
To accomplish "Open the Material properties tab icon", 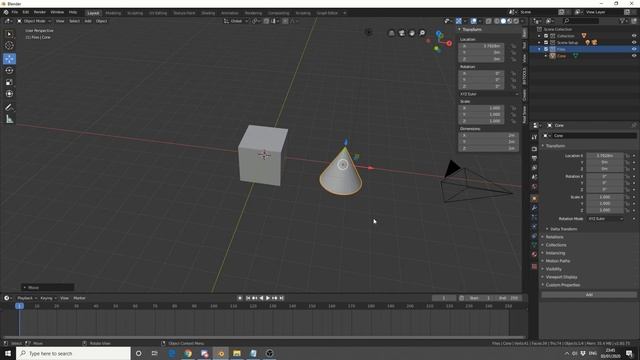I will [x=534, y=254].
